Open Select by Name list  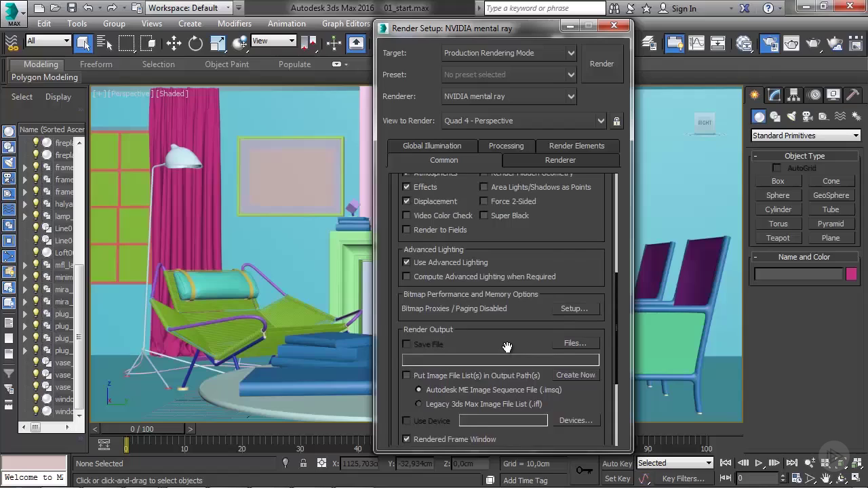[x=104, y=43]
